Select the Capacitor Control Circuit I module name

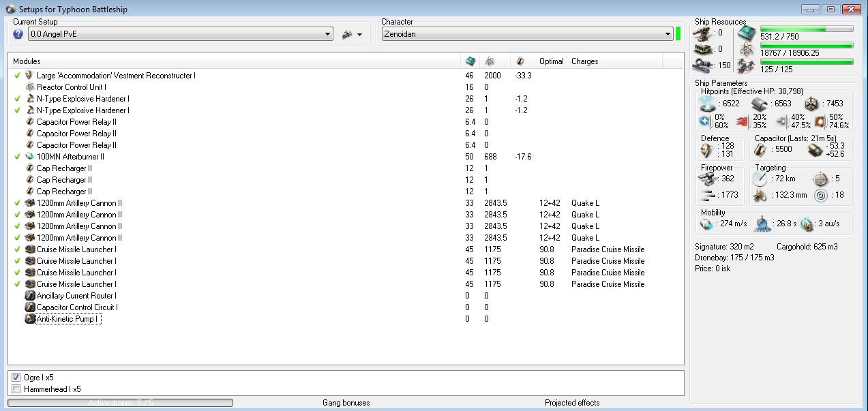[77, 307]
